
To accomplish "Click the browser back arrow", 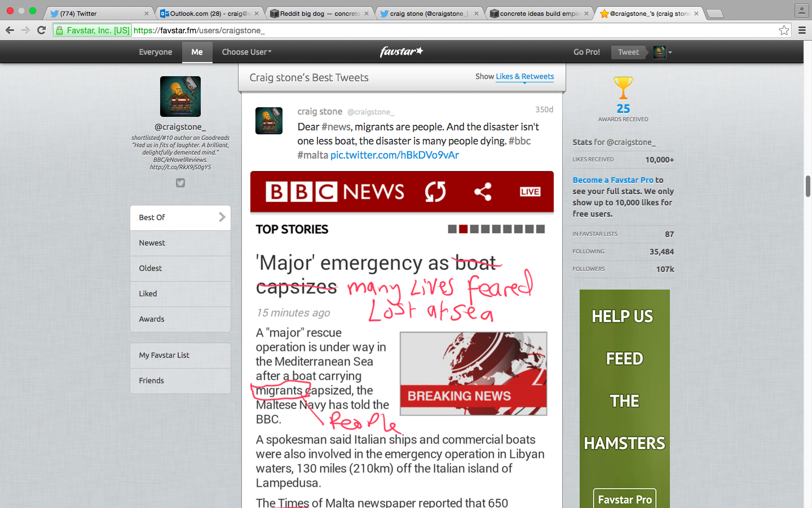I will [10, 30].
